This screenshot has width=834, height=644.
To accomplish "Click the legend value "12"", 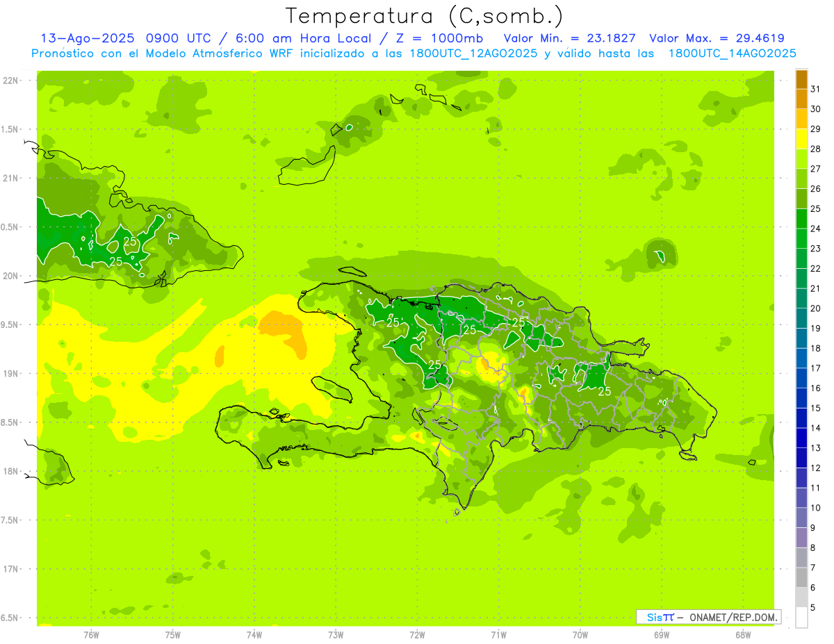I will [x=816, y=468].
